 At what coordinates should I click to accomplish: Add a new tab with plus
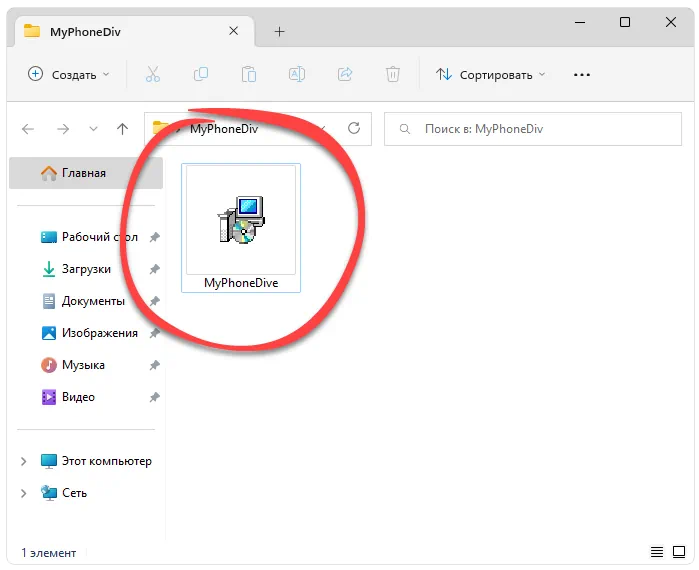pos(280,32)
